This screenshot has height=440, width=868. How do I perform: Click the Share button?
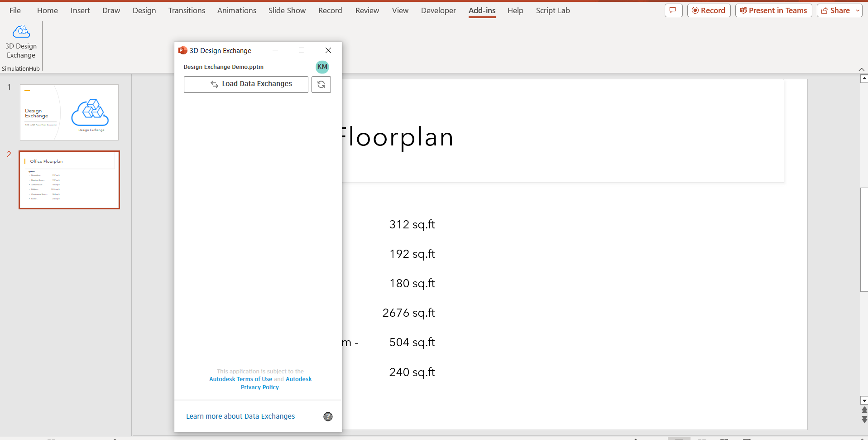(835, 10)
